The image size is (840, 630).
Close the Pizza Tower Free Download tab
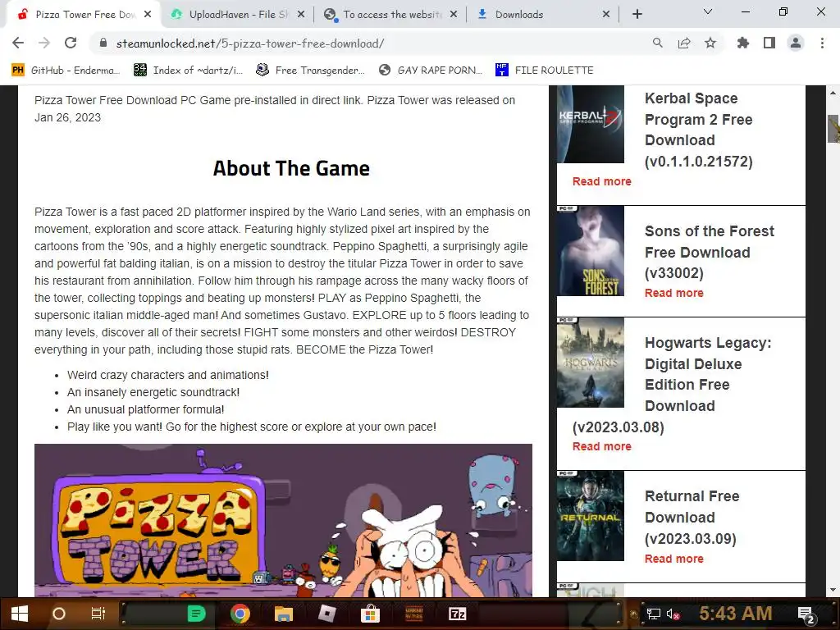point(148,15)
